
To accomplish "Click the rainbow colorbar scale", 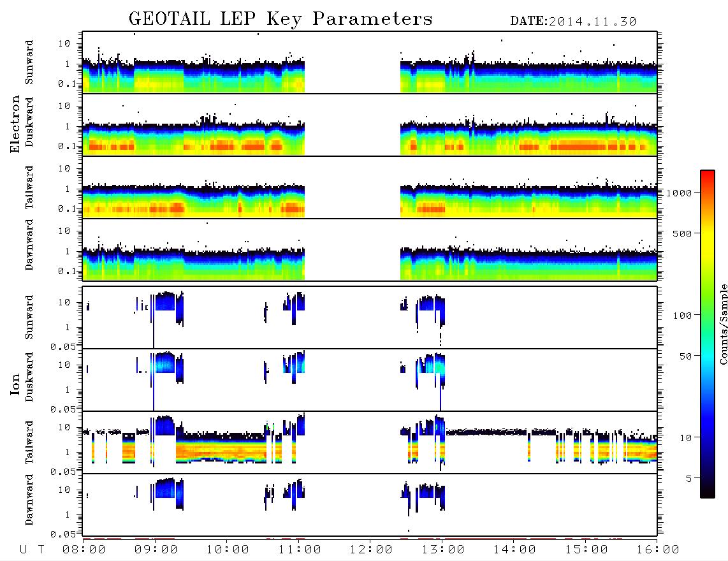I will [x=708, y=334].
